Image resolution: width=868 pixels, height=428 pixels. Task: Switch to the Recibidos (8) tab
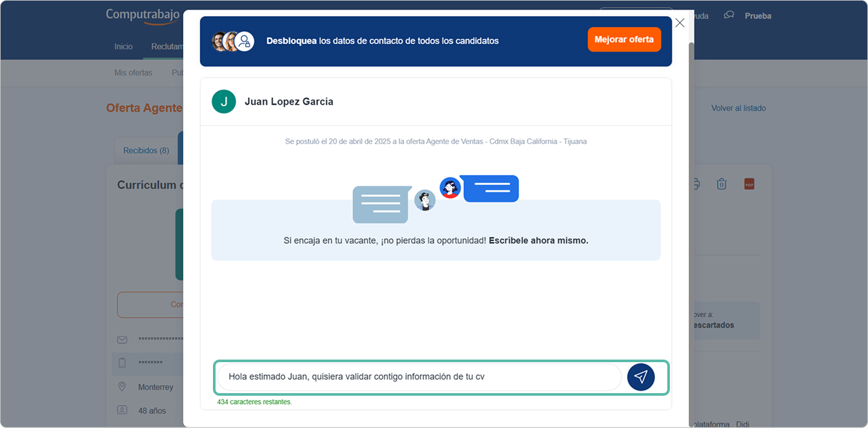point(146,150)
